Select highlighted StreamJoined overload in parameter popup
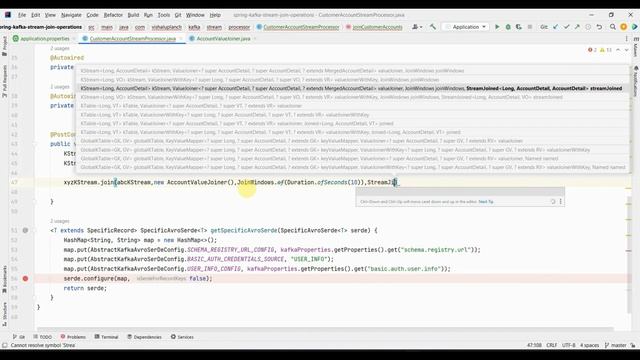This screenshot has width=640, height=360. click(351, 89)
